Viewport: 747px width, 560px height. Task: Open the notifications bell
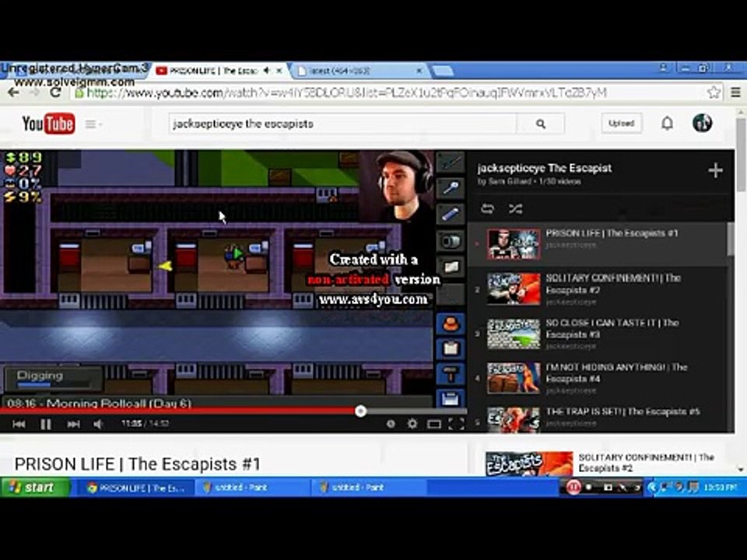click(667, 124)
